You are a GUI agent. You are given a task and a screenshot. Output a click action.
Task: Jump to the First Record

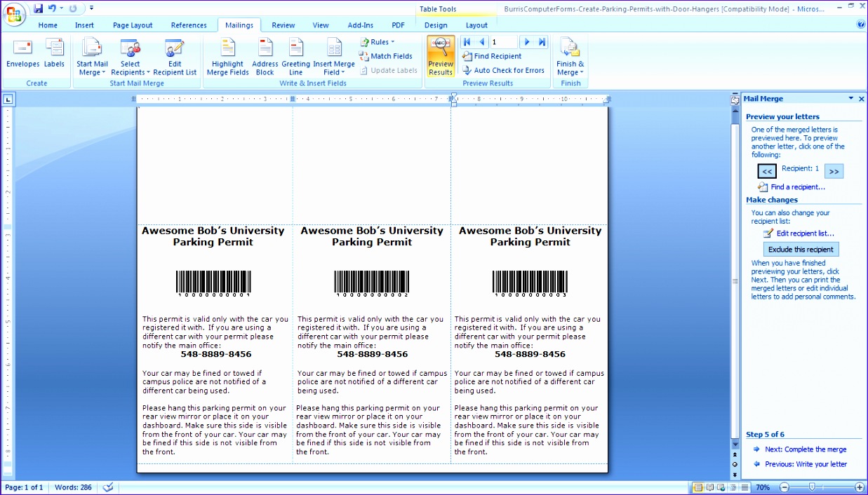(467, 42)
